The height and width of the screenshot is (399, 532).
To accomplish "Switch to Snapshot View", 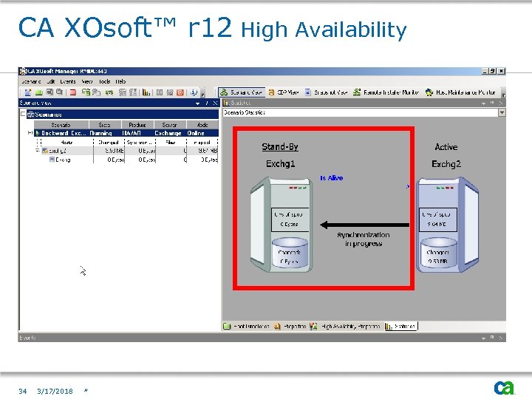I will tap(326, 92).
